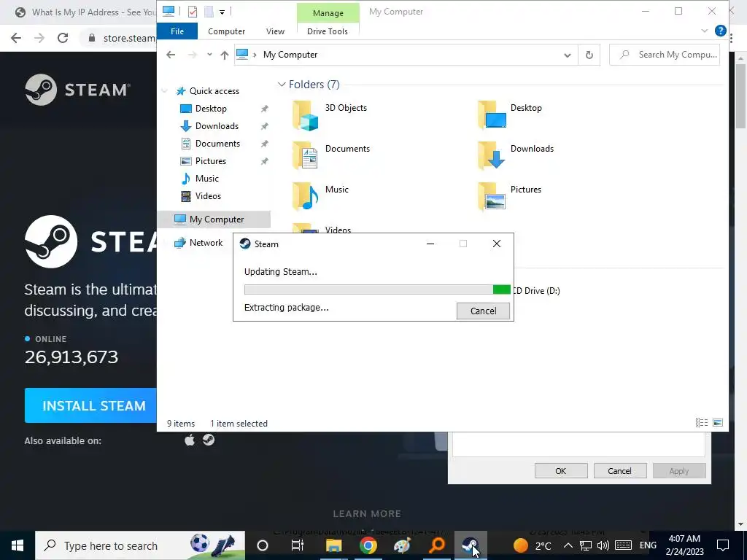The height and width of the screenshot is (560, 747).
Task: Open the Paint palette taskbar icon
Action: 402,545
